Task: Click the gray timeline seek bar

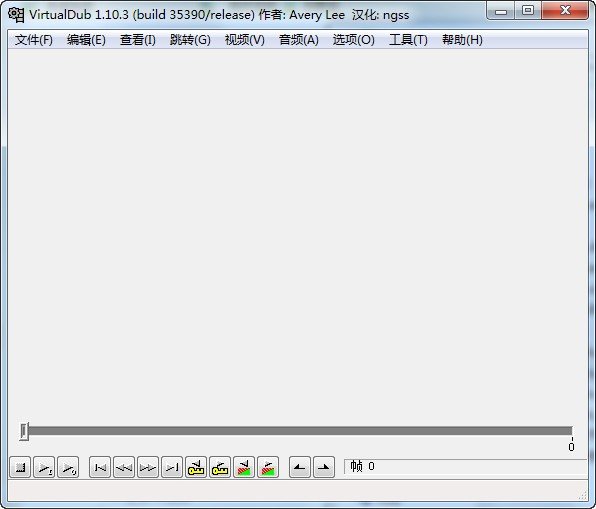Action: [x=300, y=431]
